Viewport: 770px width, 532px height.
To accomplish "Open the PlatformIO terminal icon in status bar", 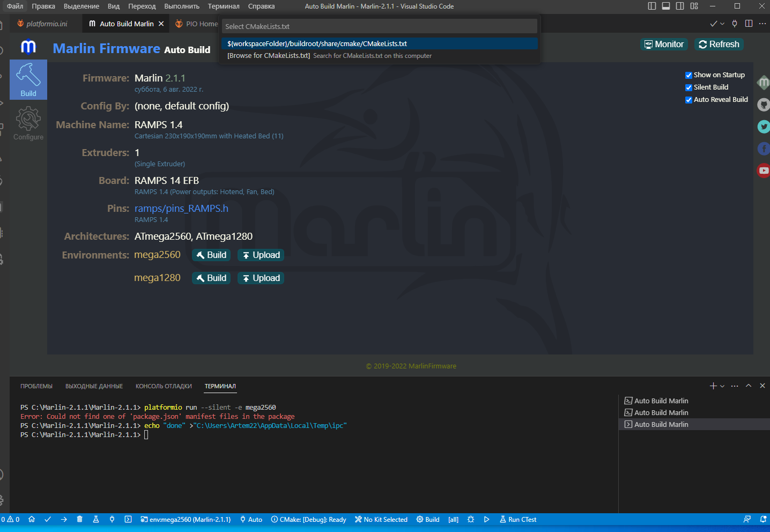I will coord(128,519).
